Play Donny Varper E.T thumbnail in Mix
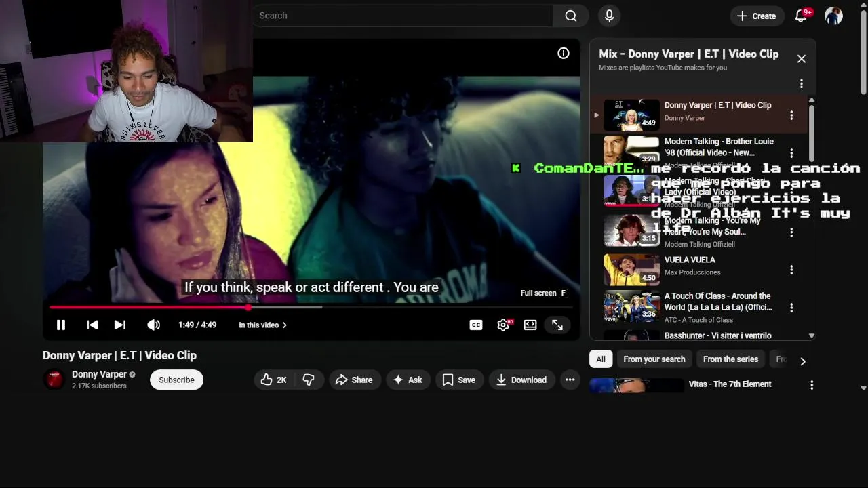 coord(631,115)
